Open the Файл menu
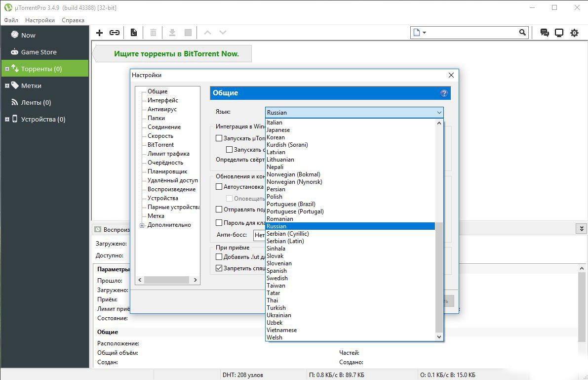 pos(11,20)
